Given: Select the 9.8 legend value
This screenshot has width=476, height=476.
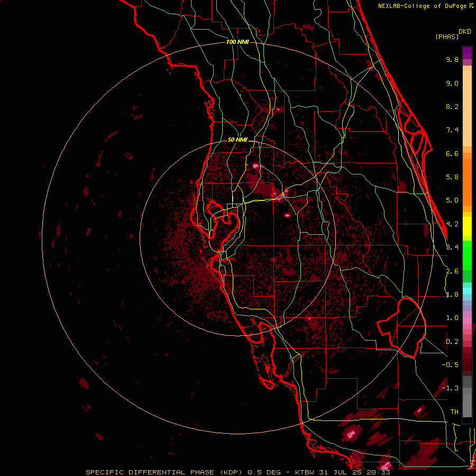Looking at the screenshot, I should pyautogui.click(x=452, y=59).
